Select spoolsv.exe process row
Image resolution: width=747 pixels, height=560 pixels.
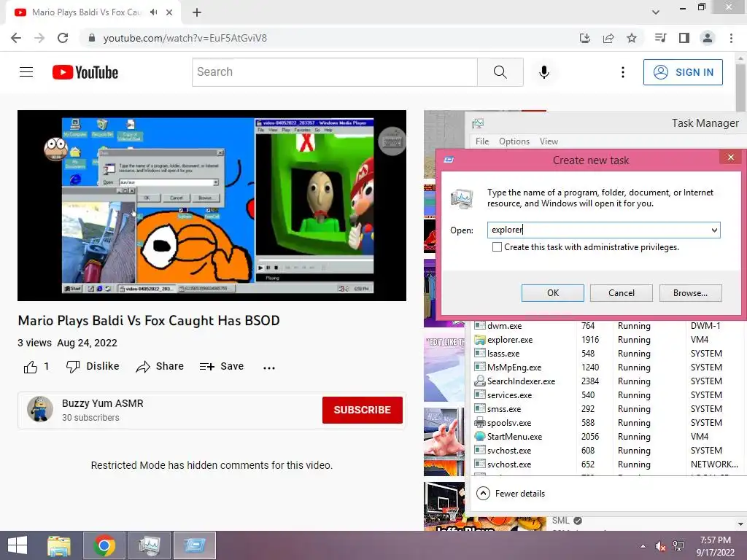coord(607,422)
